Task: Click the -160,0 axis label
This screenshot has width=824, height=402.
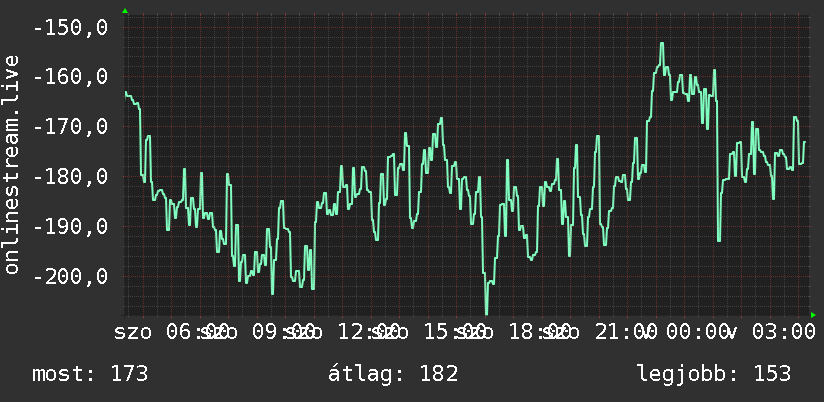Action: pos(70,77)
